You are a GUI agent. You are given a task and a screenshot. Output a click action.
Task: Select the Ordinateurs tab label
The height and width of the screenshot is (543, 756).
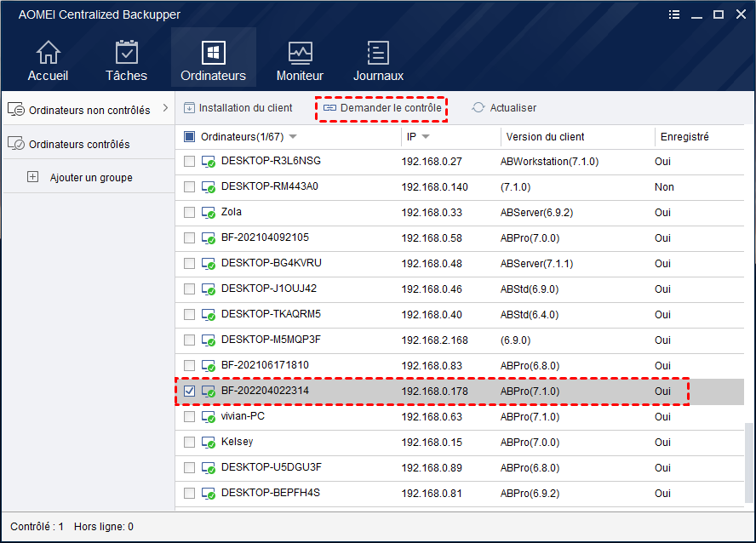tap(213, 76)
